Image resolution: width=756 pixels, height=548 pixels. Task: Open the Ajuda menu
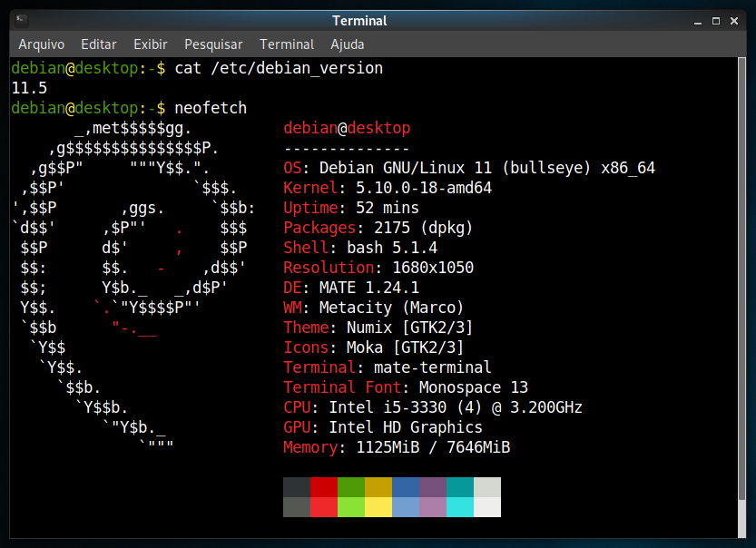347,44
